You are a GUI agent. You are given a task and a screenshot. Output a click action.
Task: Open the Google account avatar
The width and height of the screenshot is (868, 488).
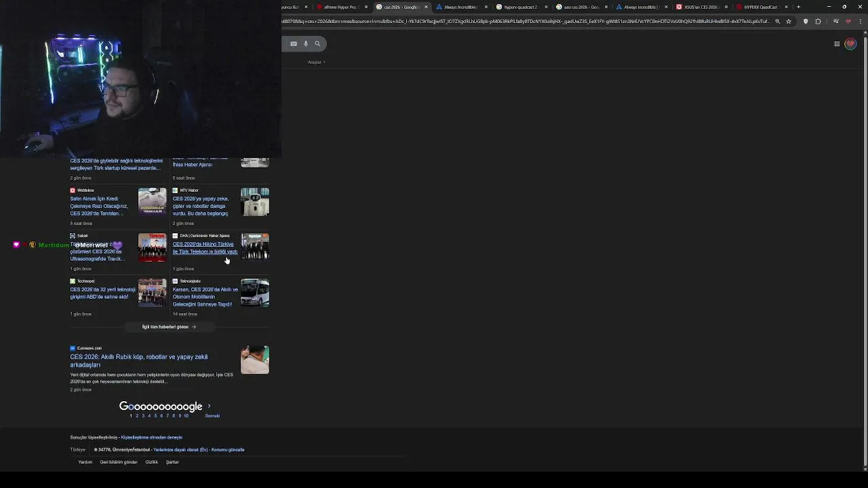(x=850, y=44)
